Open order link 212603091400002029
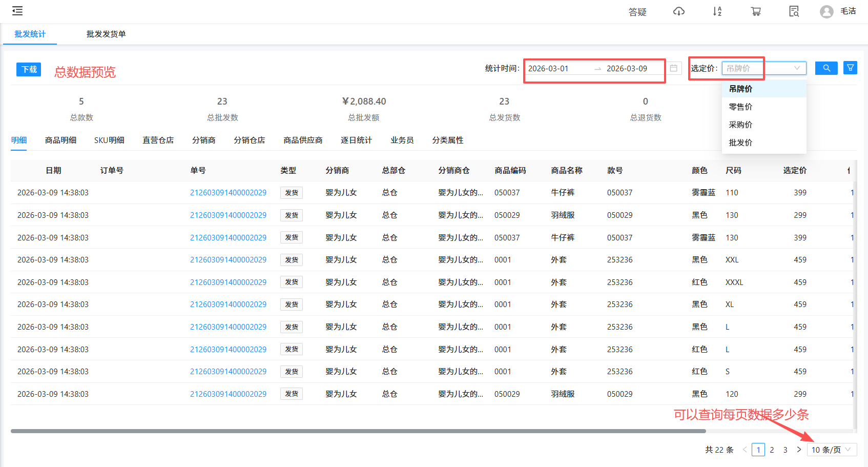The image size is (868, 467). pyautogui.click(x=228, y=193)
